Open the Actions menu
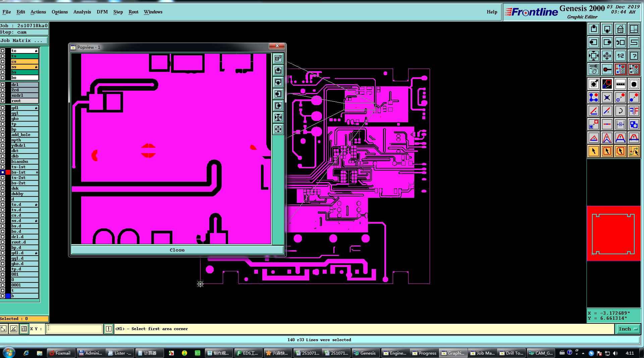644x358 pixels. point(38,12)
